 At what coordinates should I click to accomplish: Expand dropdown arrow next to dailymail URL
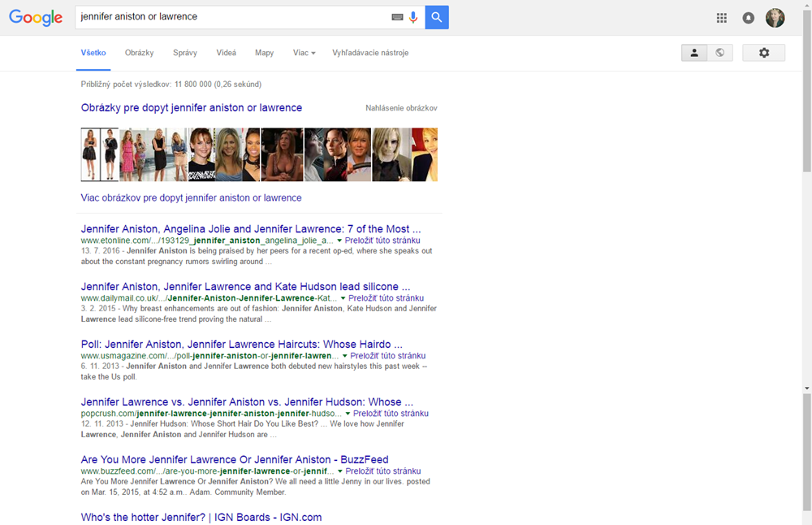(343, 298)
